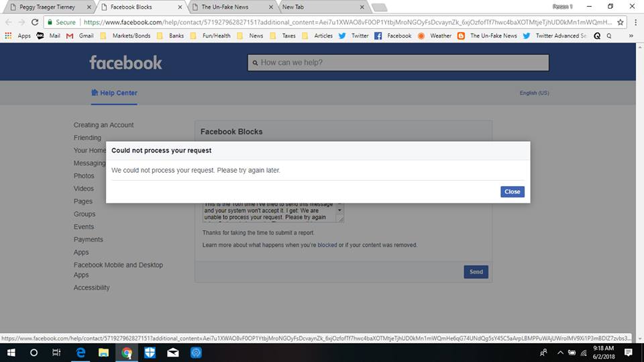The width and height of the screenshot is (644, 362).
Task: Open Payments help topic
Action: point(89,240)
